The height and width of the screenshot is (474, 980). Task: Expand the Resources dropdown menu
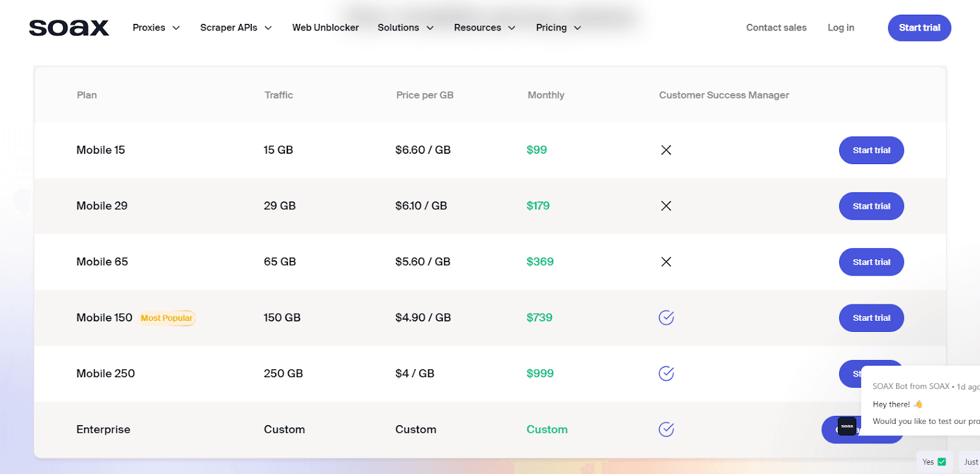pyautogui.click(x=484, y=28)
